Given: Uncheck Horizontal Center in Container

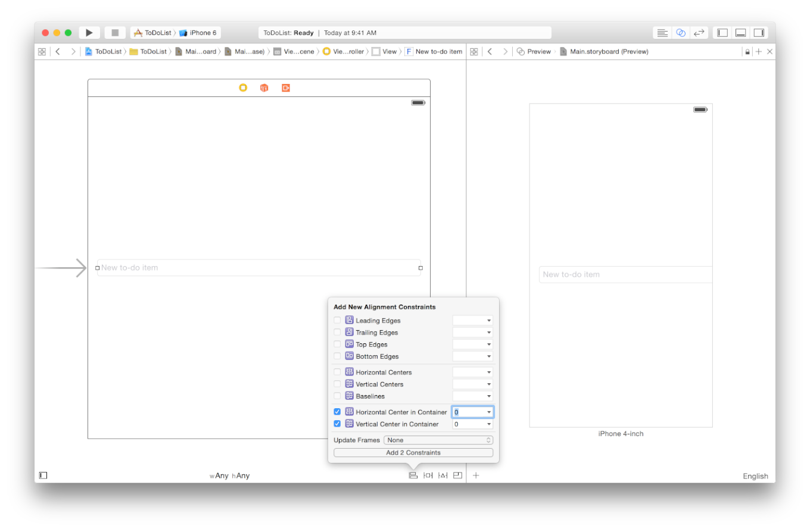Looking at the screenshot, I should (x=337, y=412).
